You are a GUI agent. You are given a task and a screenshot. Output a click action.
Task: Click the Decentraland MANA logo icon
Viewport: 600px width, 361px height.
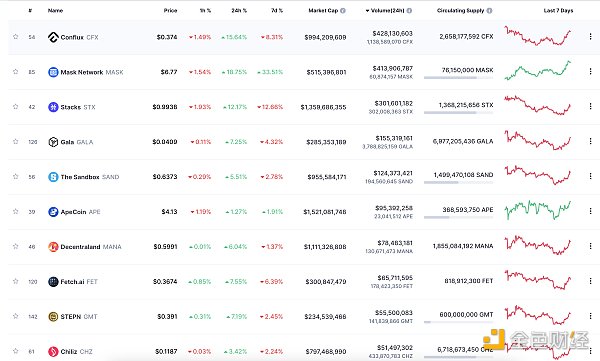coord(53,247)
